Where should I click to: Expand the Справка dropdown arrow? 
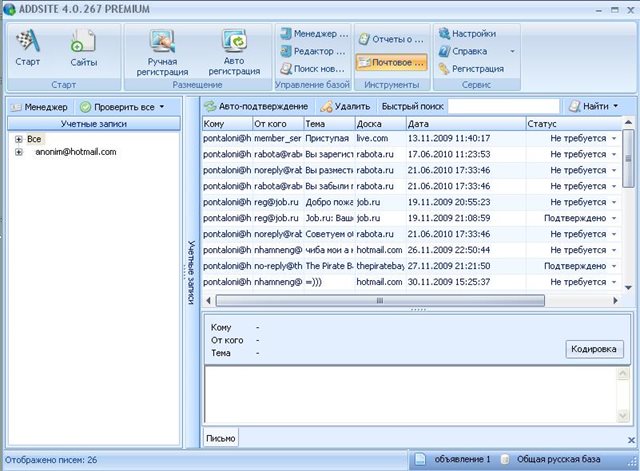click(x=512, y=51)
